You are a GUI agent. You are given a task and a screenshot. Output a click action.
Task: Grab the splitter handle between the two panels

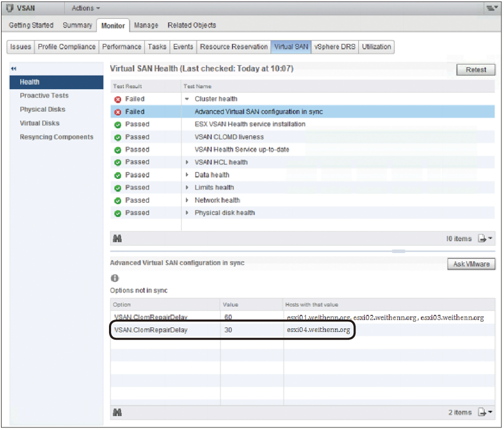pos(398,252)
